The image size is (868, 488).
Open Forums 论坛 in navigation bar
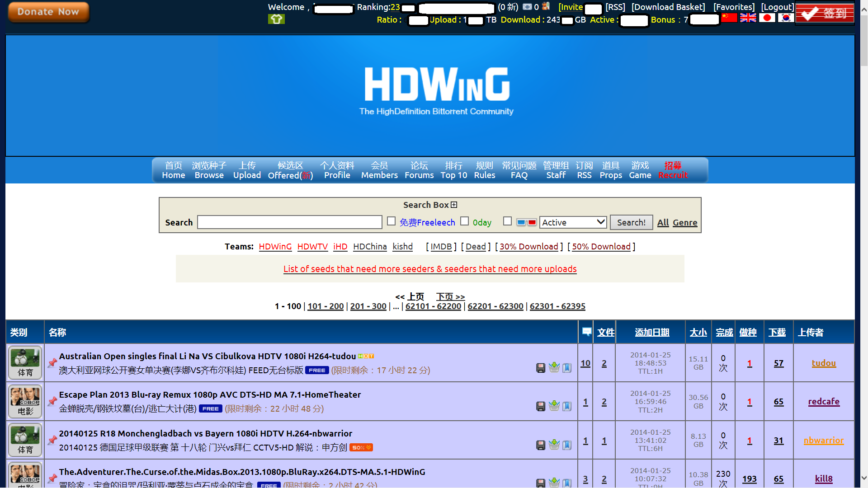coord(419,170)
